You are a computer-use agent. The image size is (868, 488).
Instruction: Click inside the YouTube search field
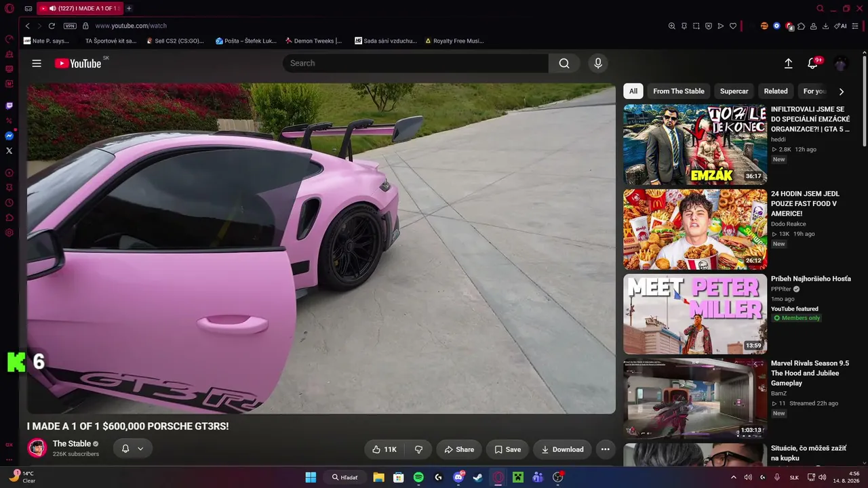point(416,63)
